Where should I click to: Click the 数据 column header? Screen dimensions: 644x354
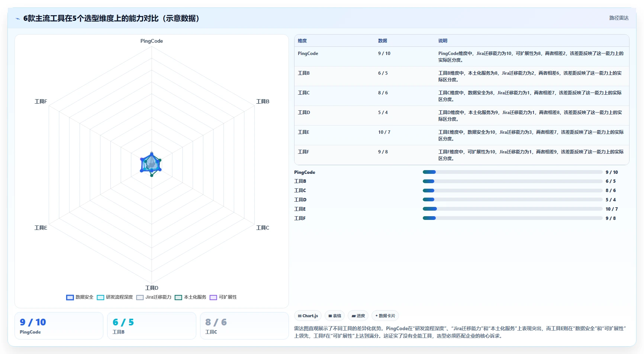[x=383, y=41]
